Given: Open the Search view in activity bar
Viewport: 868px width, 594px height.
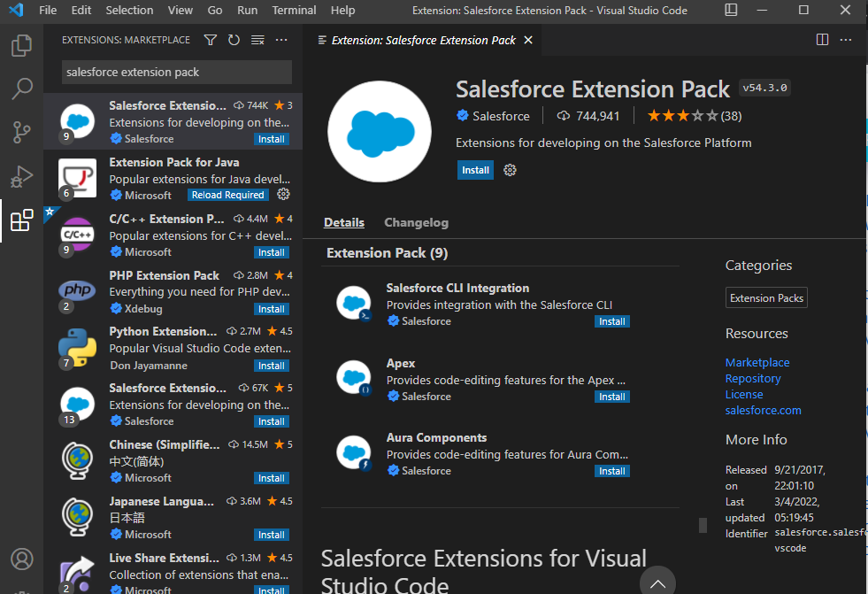Looking at the screenshot, I should [x=21, y=89].
